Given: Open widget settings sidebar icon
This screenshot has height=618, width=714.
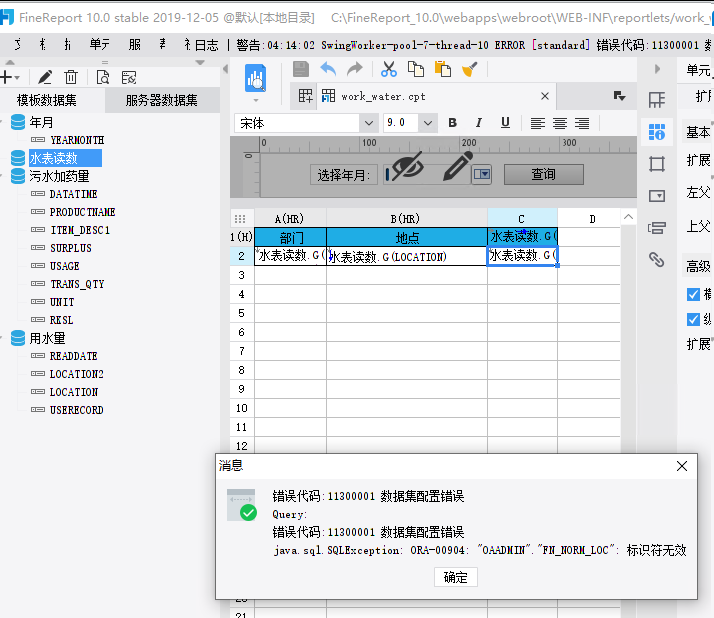Looking at the screenshot, I should (657, 196).
